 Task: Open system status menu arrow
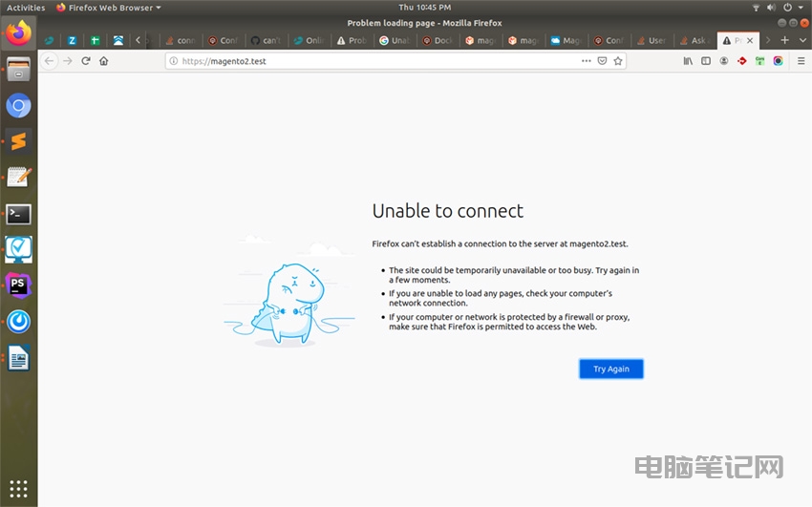pos(801,8)
